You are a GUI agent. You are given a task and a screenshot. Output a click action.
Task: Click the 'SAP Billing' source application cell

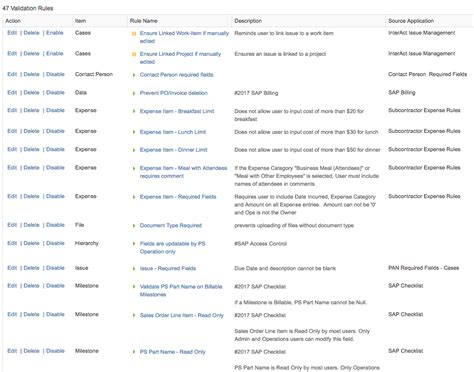402,93
